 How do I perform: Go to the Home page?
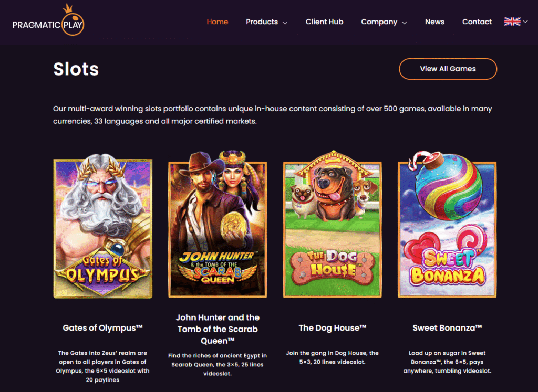[217, 22]
